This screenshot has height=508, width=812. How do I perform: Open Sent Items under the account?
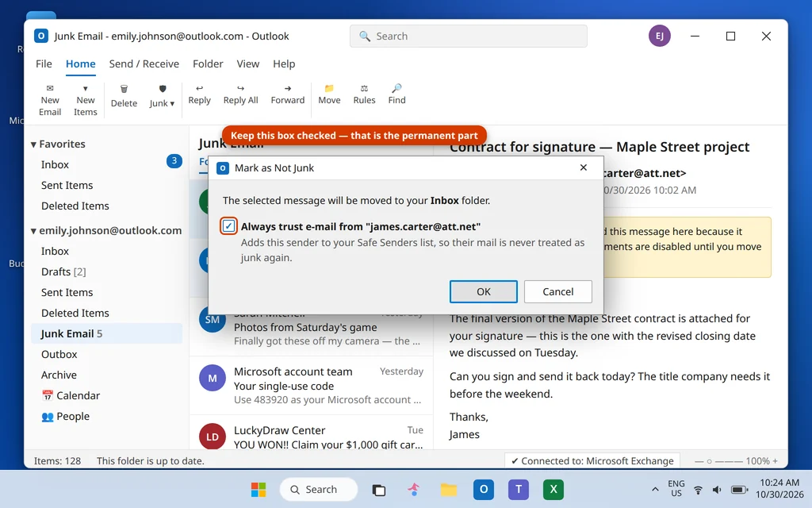107,292
